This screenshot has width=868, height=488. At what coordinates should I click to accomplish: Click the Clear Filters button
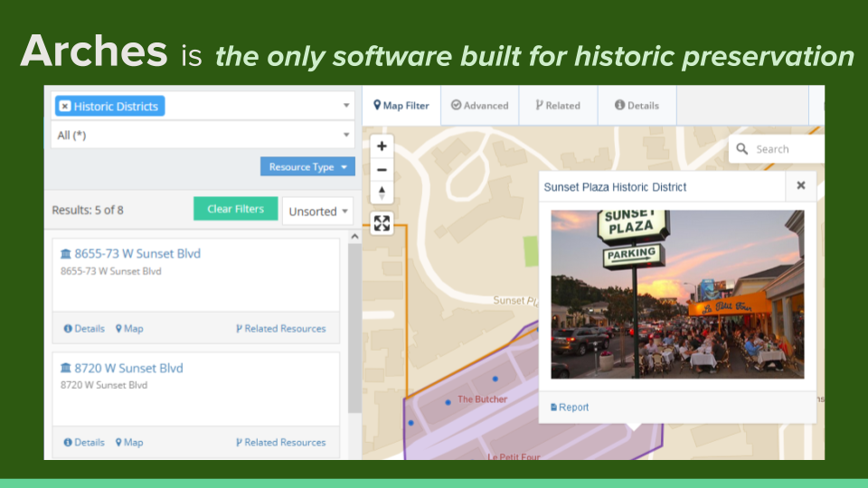[x=235, y=209]
